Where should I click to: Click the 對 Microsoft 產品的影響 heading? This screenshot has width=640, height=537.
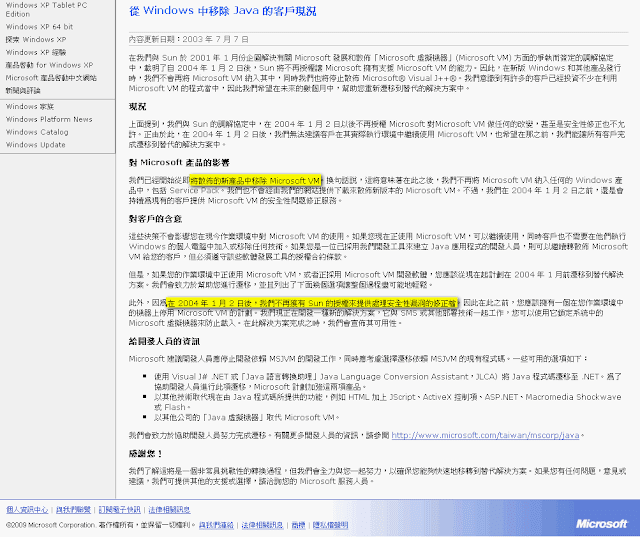tap(179, 163)
